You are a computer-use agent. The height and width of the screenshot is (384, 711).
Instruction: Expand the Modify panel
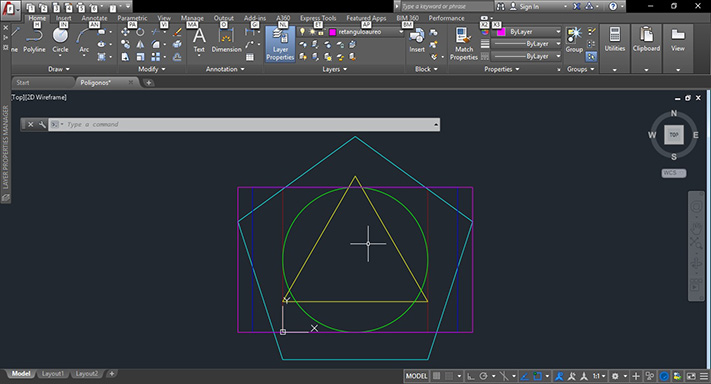(152, 69)
